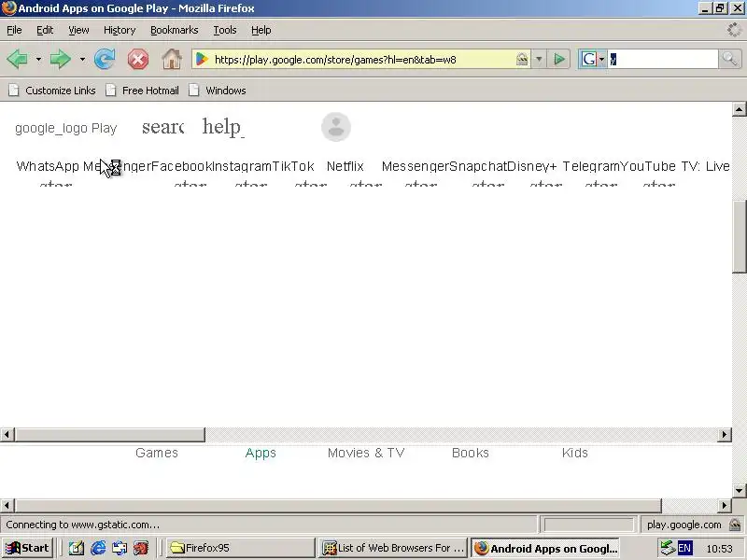
Task: Open the File menu
Action: pos(14,30)
